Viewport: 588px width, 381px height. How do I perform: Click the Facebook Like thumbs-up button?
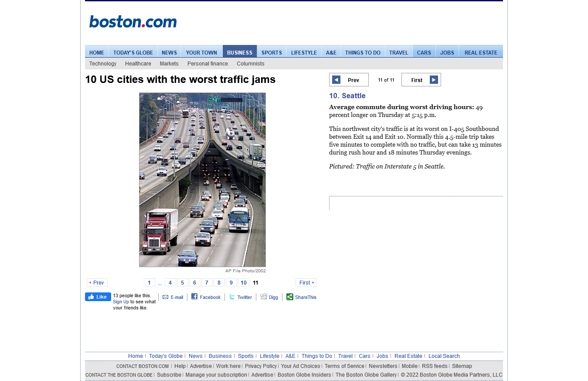point(98,297)
